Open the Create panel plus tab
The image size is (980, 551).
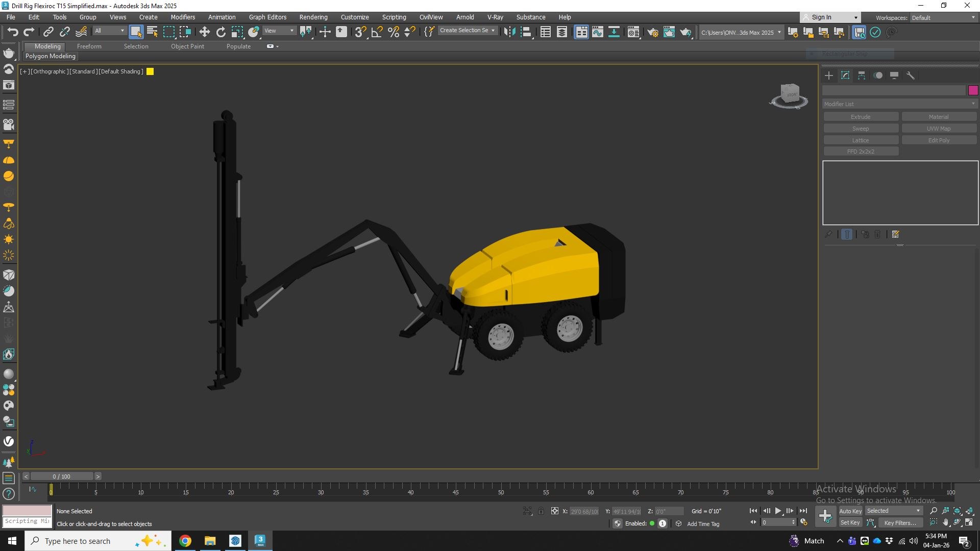(x=829, y=76)
